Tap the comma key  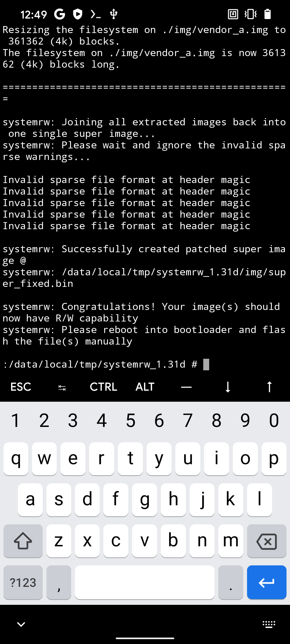pyautogui.click(x=59, y=582)
